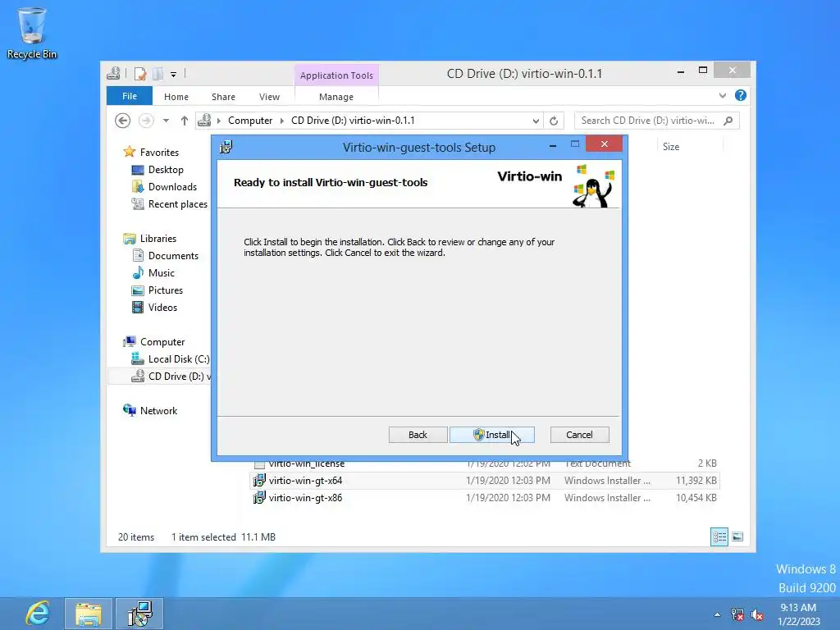
Task: Click Explorer's Back navigation arrow
Action: pyautogui.click(x=123, y=121)
